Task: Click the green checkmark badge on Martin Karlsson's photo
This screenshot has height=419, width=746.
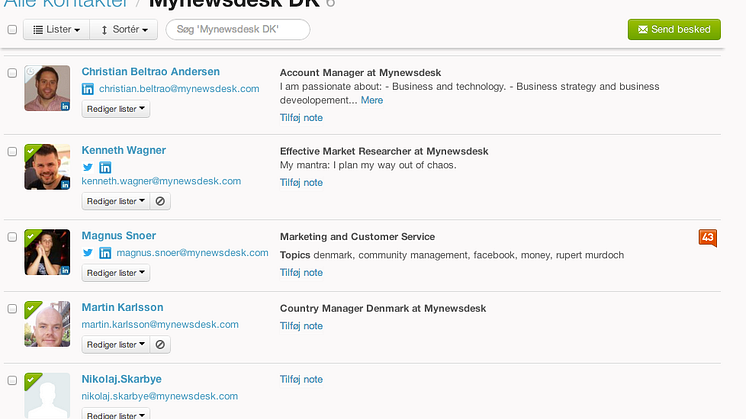Action: tap(31, 308)
